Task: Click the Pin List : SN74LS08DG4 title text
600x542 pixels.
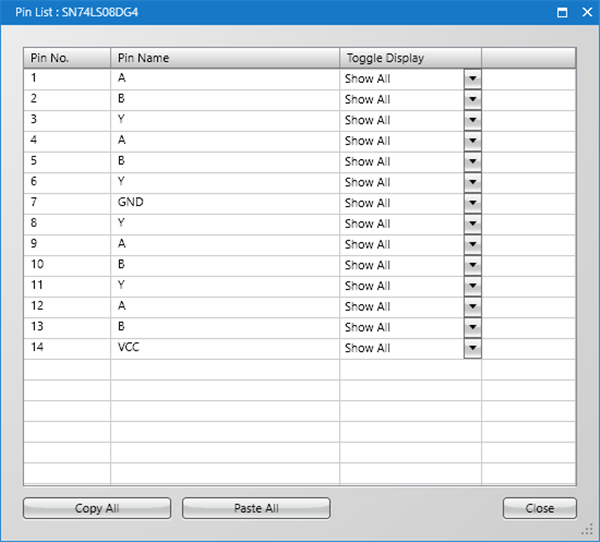Action: [x=77, y=12]
